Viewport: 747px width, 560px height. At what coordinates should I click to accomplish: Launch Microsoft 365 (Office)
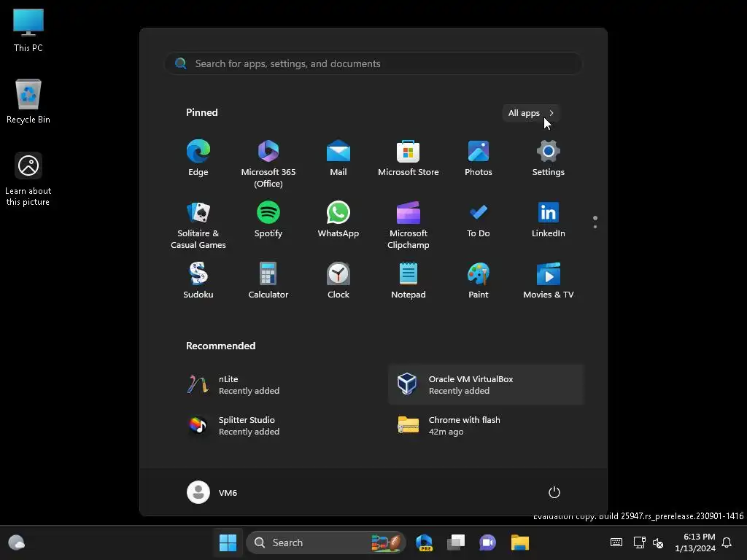268,164
